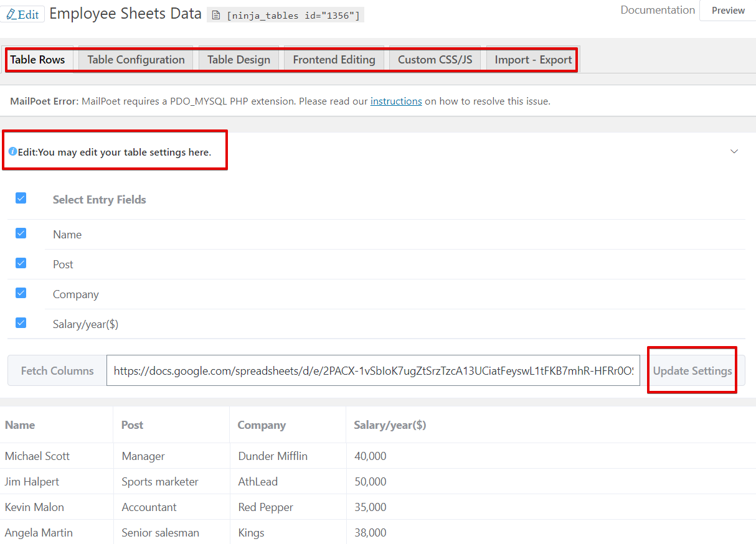This screenshot has height=544, width=756.
Task: Click the Update Settings button
Action: pyautogui.click(x=692, y=370)
